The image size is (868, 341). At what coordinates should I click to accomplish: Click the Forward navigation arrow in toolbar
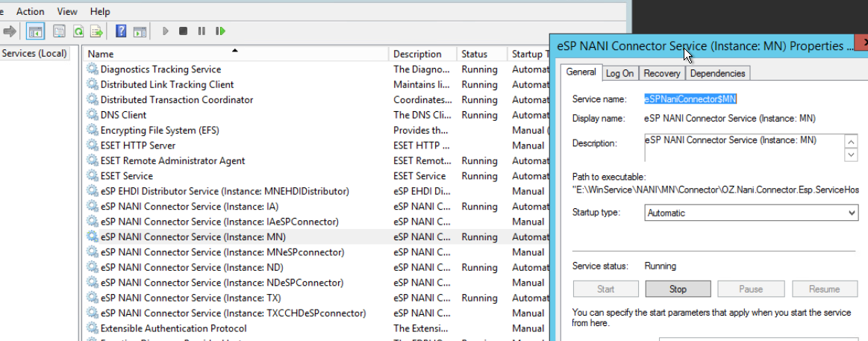(10, 31)
